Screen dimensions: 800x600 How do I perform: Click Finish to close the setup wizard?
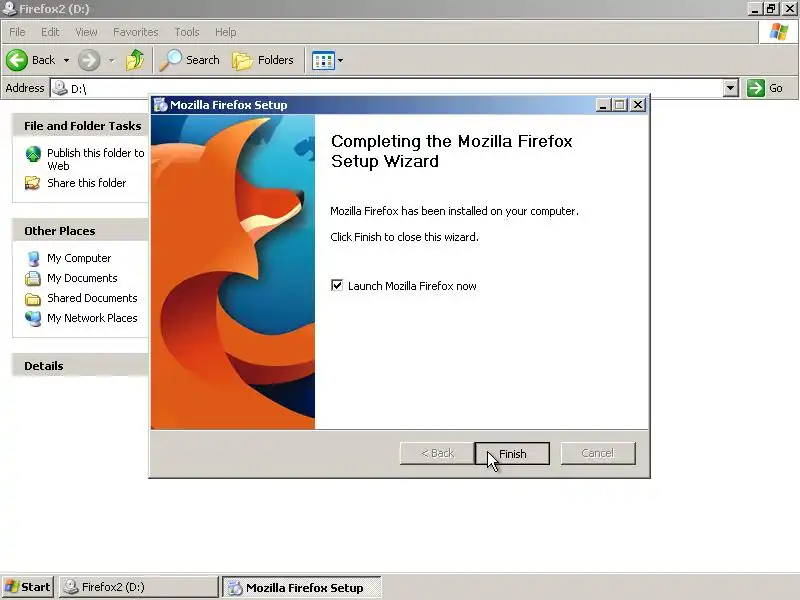coord(512,453)
